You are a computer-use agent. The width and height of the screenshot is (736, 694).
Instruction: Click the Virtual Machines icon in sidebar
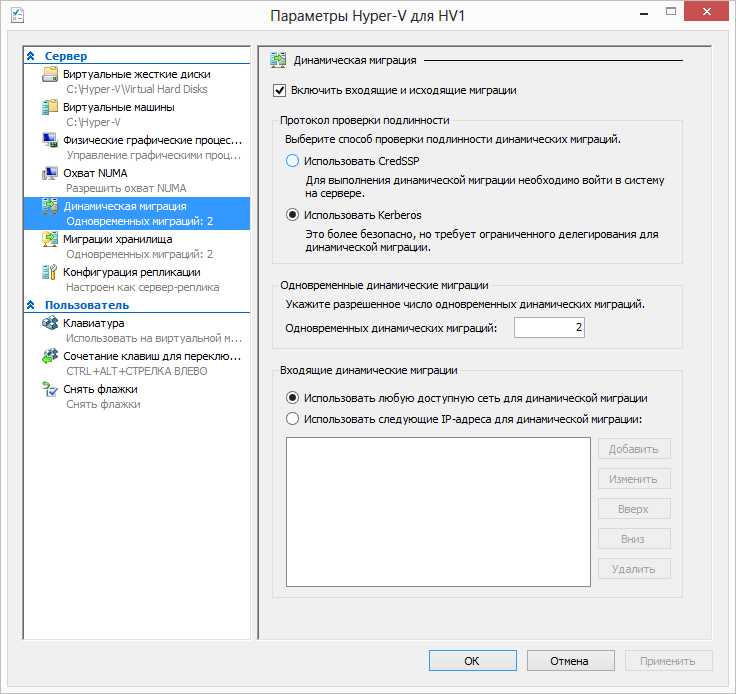point(50,107)
